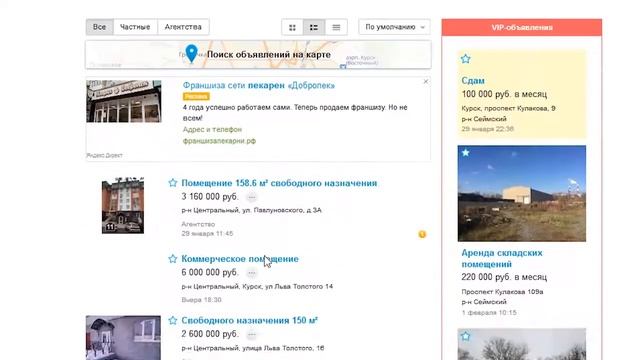640x360 pixels.
Task: Select the 'Все' listings tab
Action: point(99,27)
